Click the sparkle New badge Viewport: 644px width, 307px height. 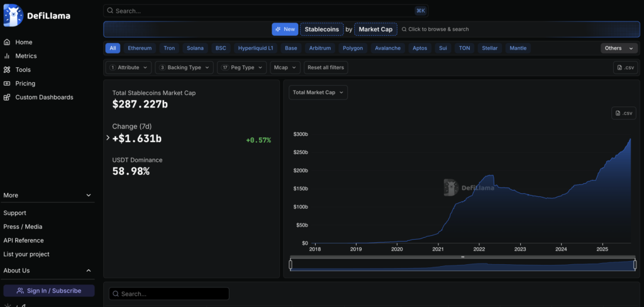pos(285,29)
